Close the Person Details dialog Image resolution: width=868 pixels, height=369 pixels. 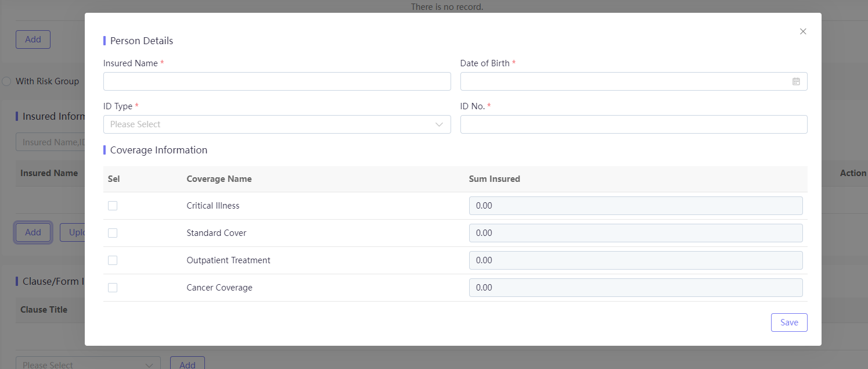[803, 31]
